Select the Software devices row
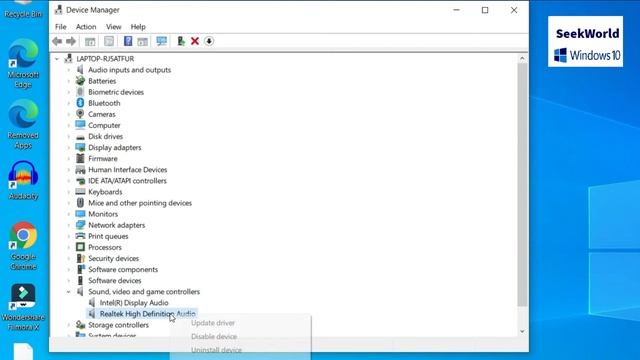This screenshot has width=640, height=360. [114, 280]
